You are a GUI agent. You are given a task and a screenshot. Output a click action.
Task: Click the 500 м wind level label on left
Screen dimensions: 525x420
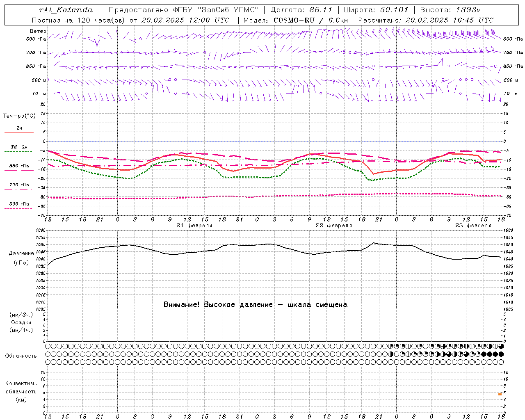39,80
